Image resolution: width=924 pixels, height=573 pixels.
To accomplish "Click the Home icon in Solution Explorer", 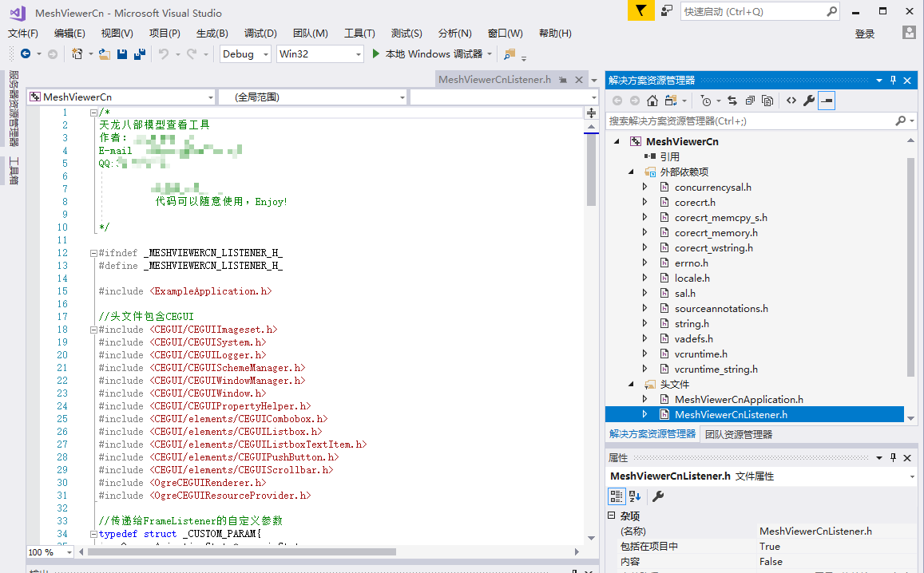I will [652, 101].
